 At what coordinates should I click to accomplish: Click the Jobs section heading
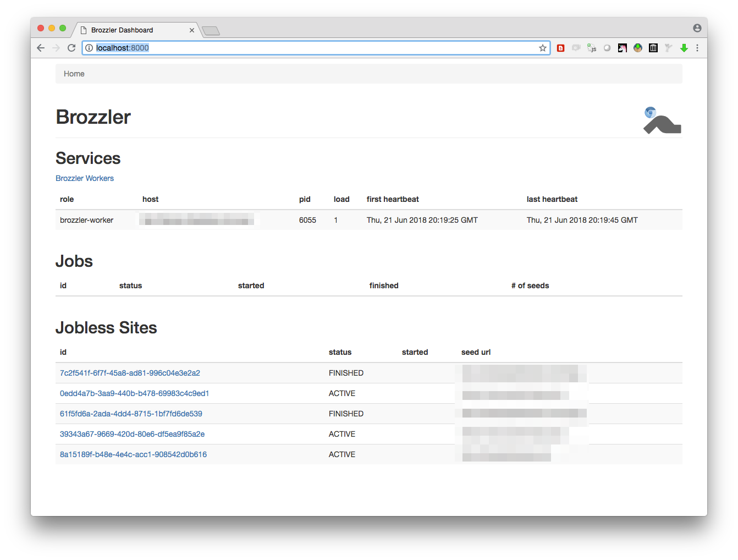(74, 261)
